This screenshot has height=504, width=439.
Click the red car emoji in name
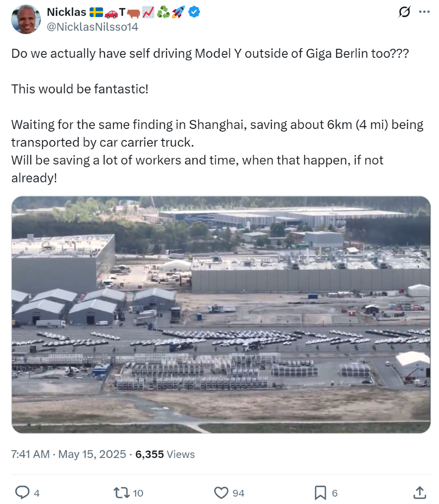click(x=111, y=12)
